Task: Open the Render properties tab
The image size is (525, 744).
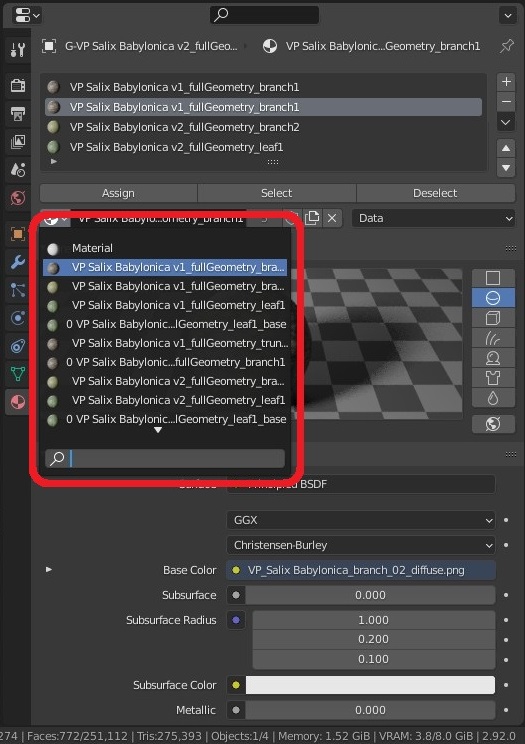Action: point(18,86)
